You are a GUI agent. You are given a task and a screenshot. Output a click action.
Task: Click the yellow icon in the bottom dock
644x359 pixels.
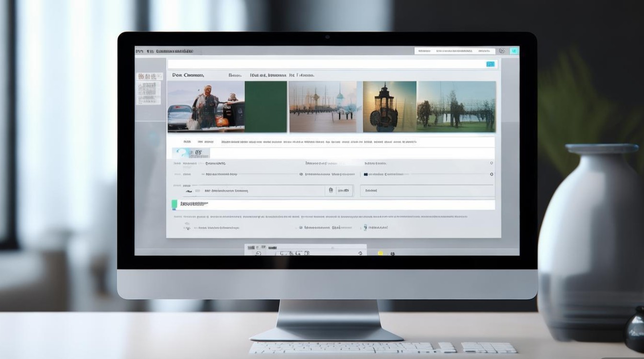coord(380,253)
